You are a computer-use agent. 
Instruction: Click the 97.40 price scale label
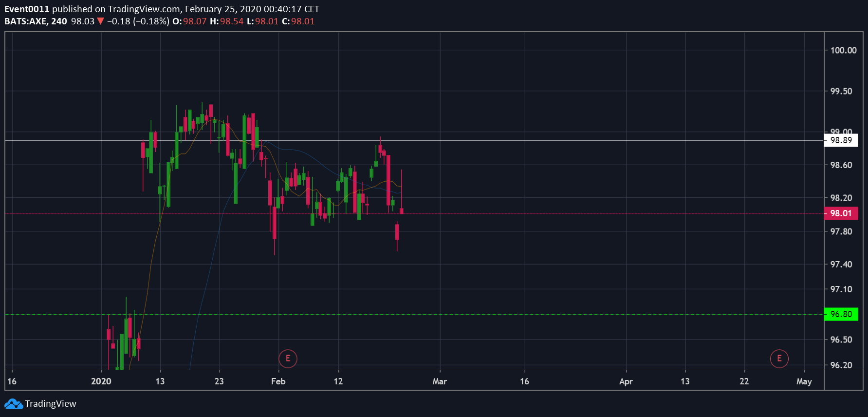point(841,265)
